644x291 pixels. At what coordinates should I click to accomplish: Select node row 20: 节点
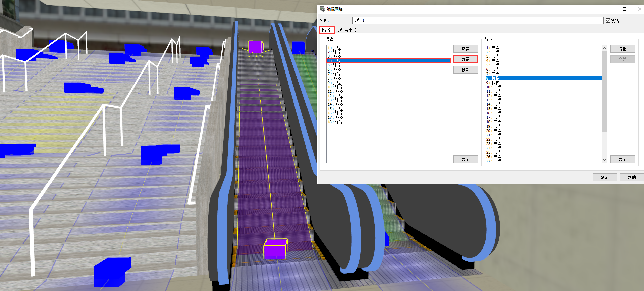pos(543,131)
